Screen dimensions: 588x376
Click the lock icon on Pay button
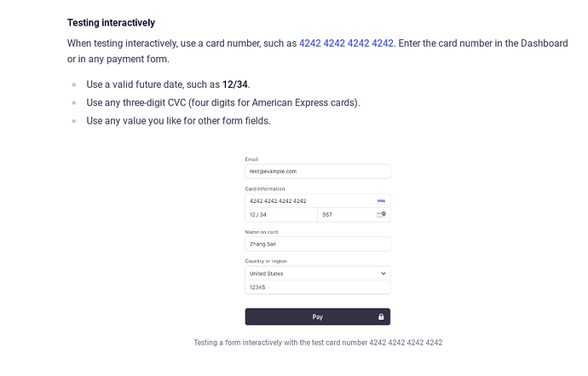pyautogui.click(x=381, y=317)
